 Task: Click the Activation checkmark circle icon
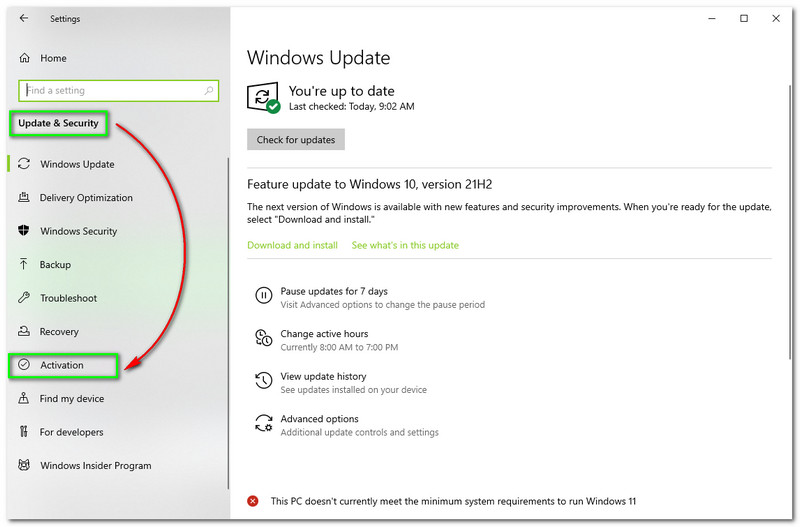(x=24, y=365)
